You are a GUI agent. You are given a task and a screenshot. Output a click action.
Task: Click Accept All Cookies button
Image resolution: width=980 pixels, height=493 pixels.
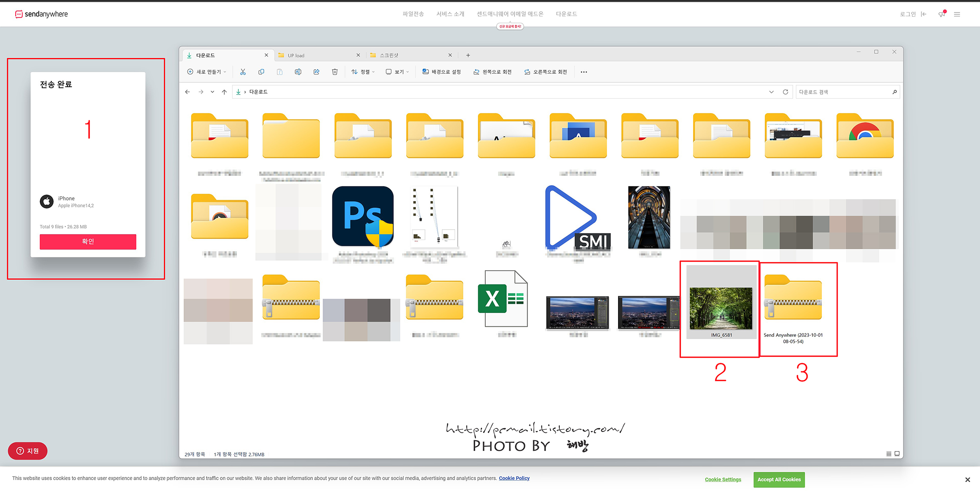779,479
